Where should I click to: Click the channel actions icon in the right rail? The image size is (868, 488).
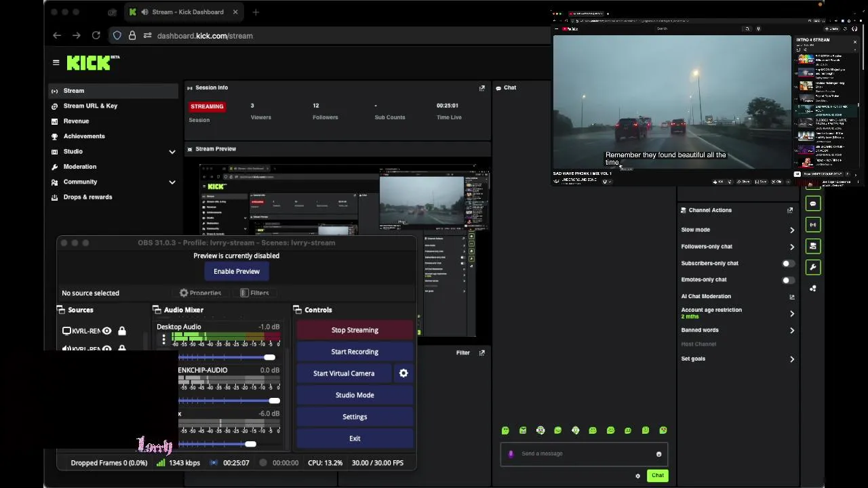pyautogui.click(x=813, y=246)
